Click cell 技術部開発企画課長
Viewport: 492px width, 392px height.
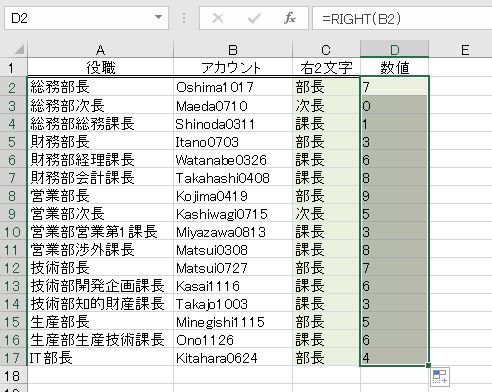pyautogui.click(x=100, y=286)
